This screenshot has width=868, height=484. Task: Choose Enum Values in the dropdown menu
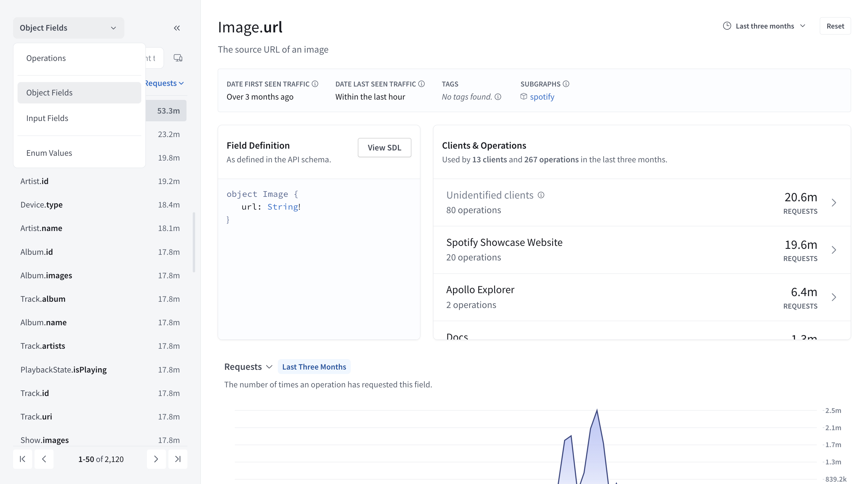[x=49, y=153]
